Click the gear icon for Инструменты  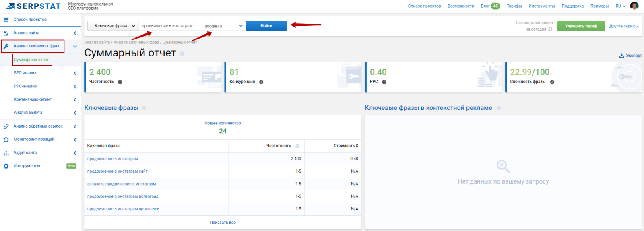click(6, 166)
